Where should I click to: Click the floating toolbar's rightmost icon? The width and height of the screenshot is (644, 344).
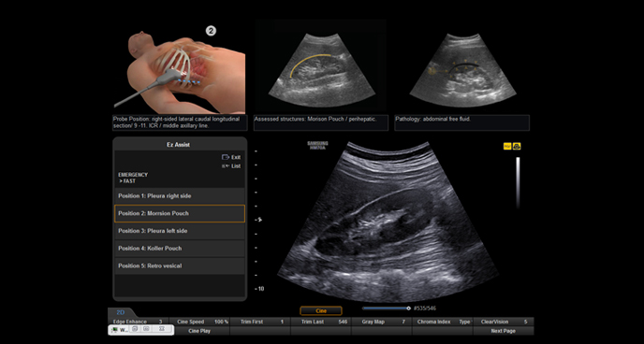click(161, 329)
